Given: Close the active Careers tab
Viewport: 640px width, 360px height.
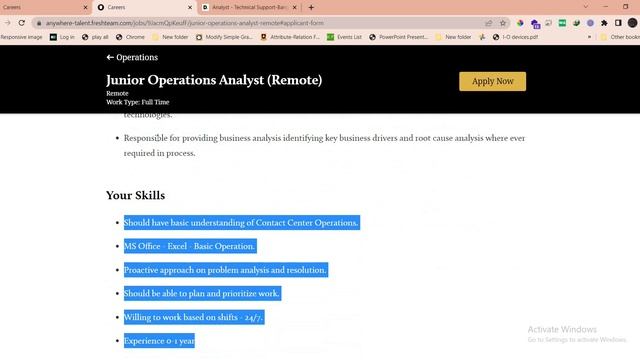Looking at the screenshot, I should 190,7.
